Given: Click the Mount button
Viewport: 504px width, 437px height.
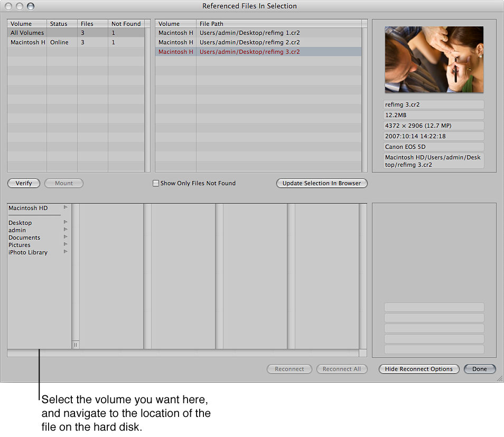Looking at the screenshot, I should tap(63, 183).
